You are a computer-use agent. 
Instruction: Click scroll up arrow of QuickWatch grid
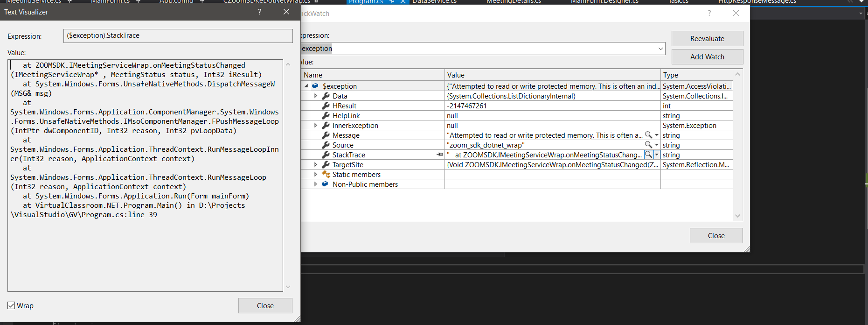click(737, 74)
